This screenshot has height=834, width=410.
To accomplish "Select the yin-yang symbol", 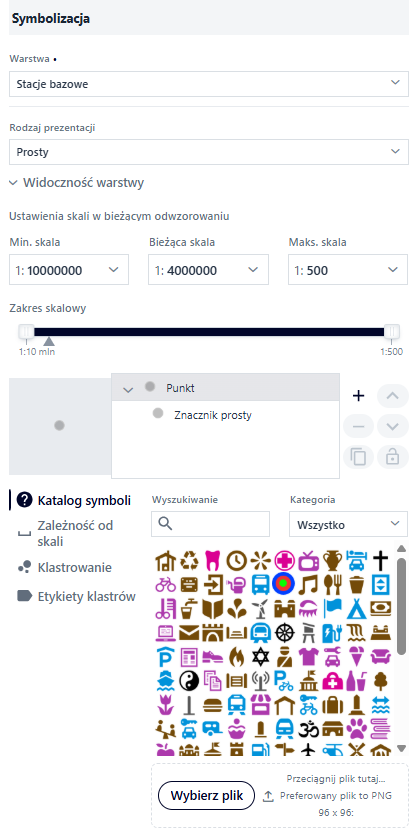I will [x=188, y=680].
